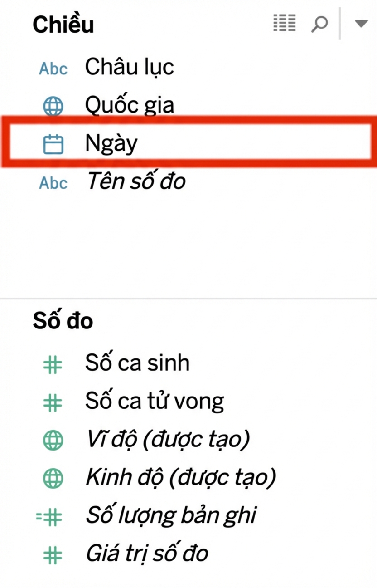Click the Abc icon beside Tên số đo

[x=53, y=183]
